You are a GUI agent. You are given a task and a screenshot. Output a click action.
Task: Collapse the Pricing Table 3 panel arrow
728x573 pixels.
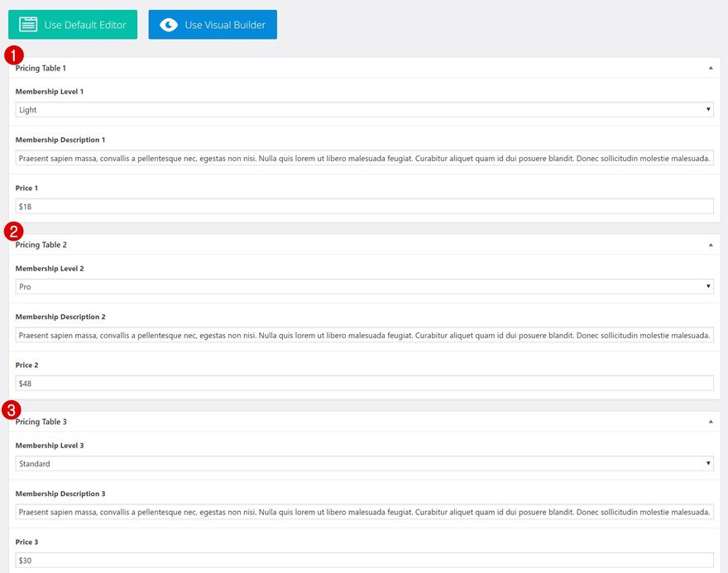[711, 422]
